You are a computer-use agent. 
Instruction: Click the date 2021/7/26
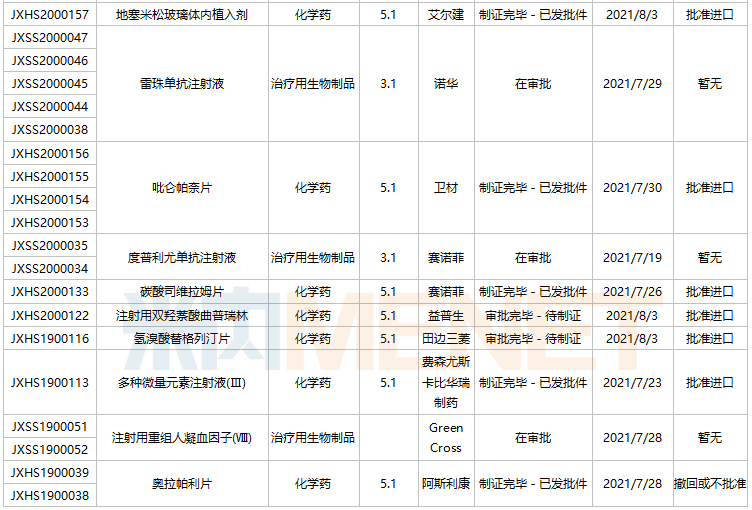[x=632, y=292]
